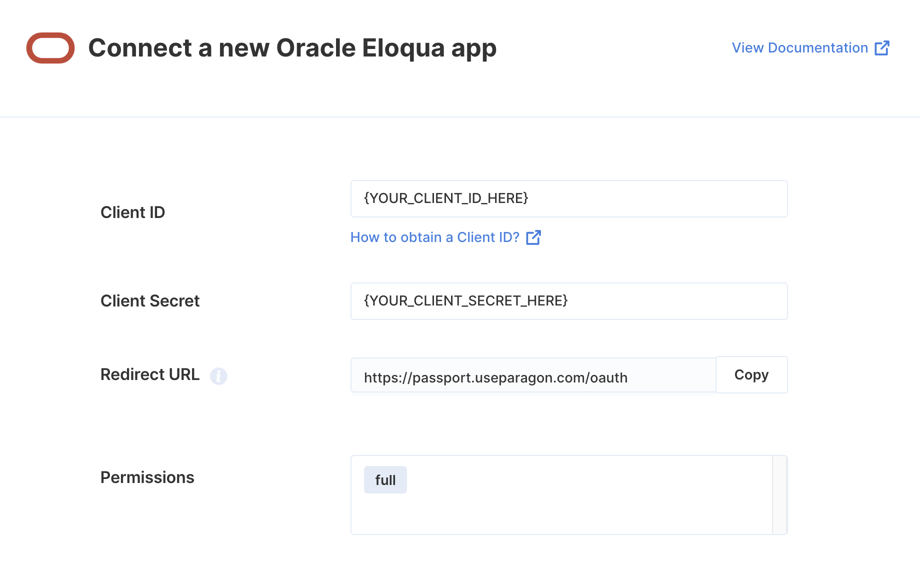Focus the Client ID input field
This screenshot has height=588, width=920.
tap(569, 199)
